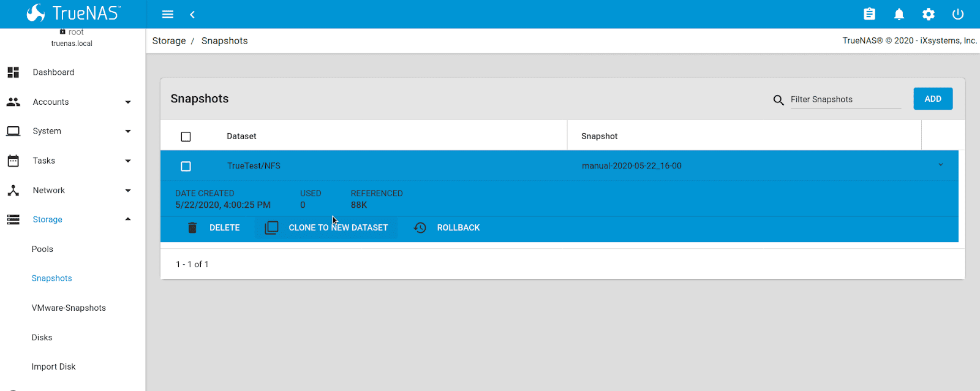Click the TrueNAS logo
This screenshot has width=980, height=391.
[73, 13]
